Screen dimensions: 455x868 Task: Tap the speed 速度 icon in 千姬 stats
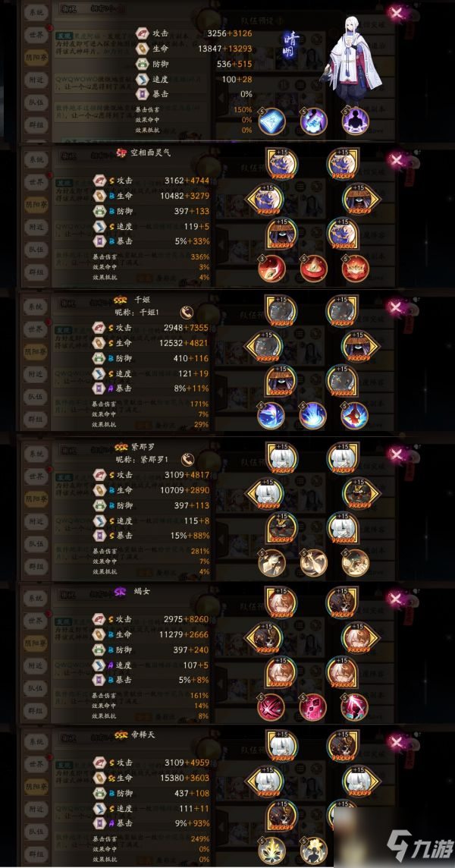pyautogui.click(x=99, y=373)
